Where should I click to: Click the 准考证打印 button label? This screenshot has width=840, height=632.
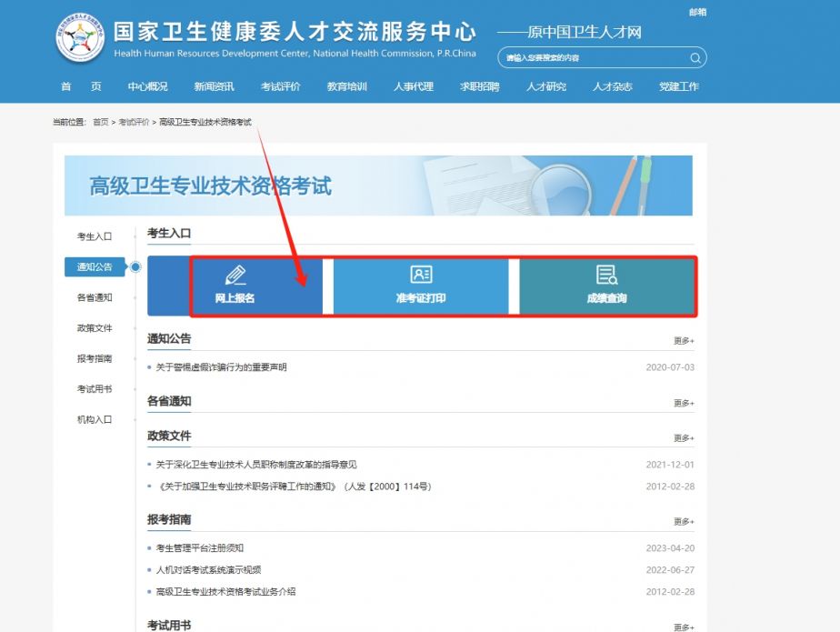[x=421, y=298]
